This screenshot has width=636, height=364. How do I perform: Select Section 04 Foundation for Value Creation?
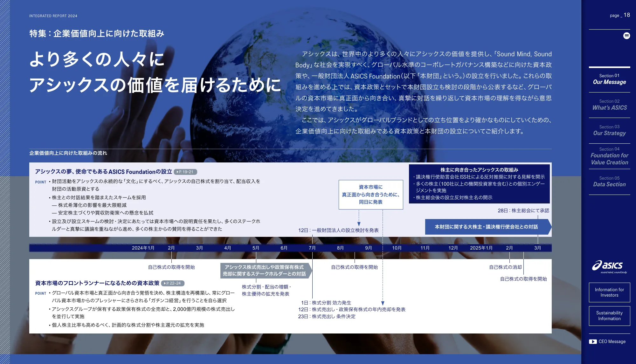609,156
